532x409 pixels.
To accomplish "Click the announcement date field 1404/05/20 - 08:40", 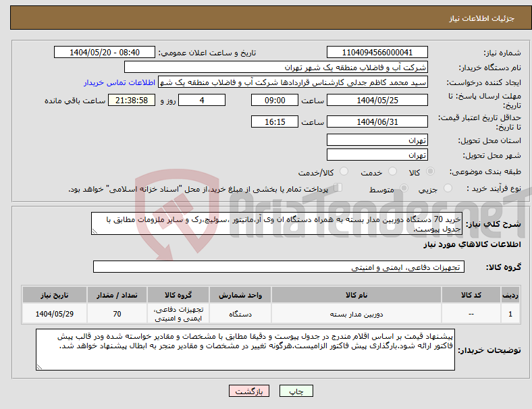I will click(x=105, y=53).
